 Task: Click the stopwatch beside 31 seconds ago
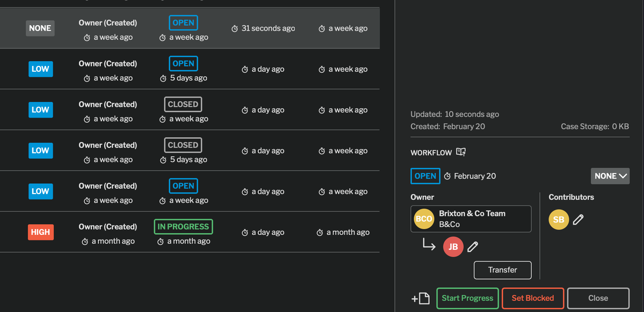[x=235, y=28]
